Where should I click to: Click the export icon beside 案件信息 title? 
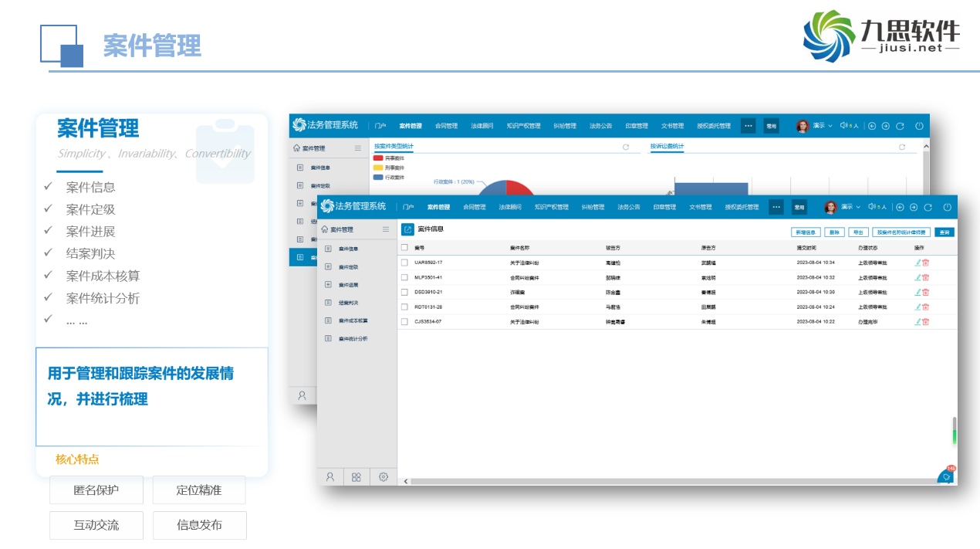407,229
